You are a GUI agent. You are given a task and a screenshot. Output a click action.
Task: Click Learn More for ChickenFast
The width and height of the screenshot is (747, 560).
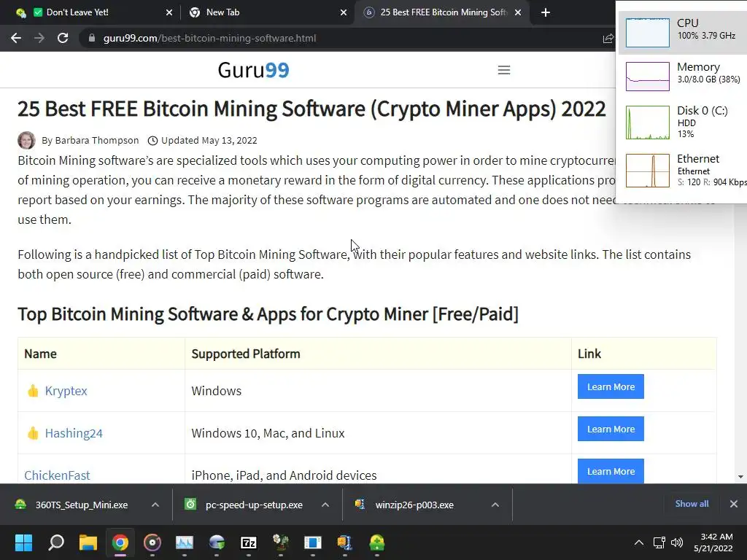tap(611, 471)
